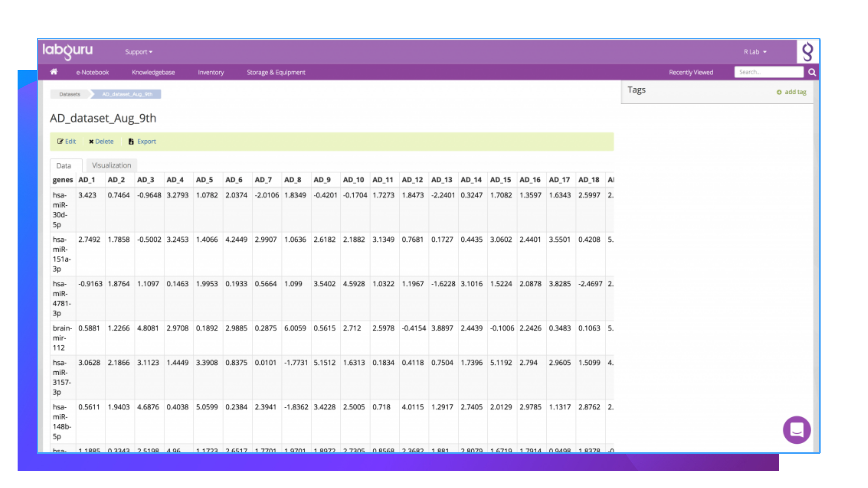
Task: Click cell value 3.8897
Action: pyautogui.click(x=442, y=328)
